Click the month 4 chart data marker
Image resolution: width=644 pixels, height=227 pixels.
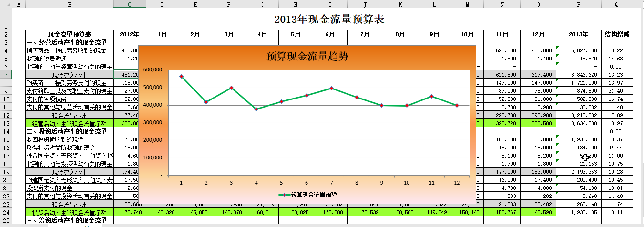pos(256,109)
